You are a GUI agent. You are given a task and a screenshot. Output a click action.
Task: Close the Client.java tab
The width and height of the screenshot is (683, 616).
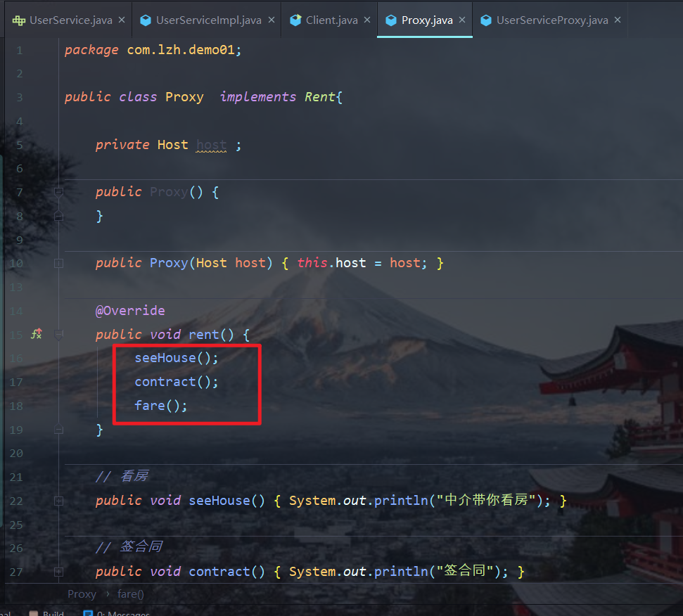tap(367, 20)
